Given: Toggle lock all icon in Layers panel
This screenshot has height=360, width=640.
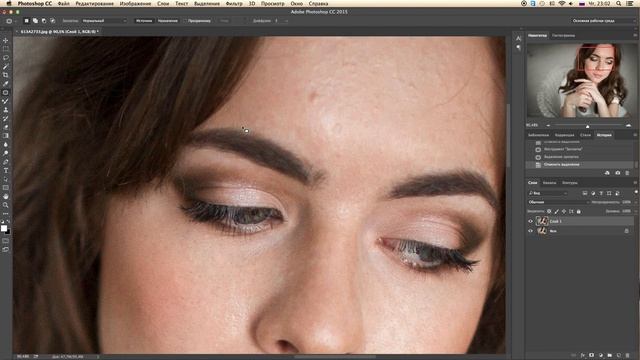Looking at the screenshot, I should 579,211.
